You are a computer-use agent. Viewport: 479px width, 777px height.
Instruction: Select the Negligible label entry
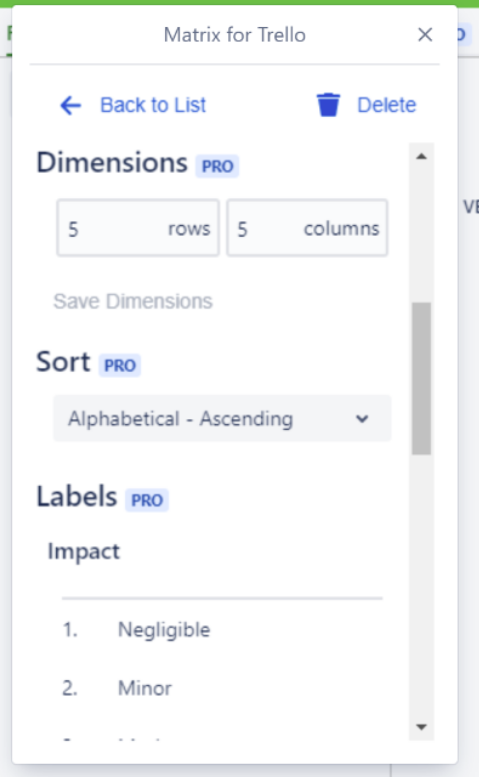[x=164, y=630]
